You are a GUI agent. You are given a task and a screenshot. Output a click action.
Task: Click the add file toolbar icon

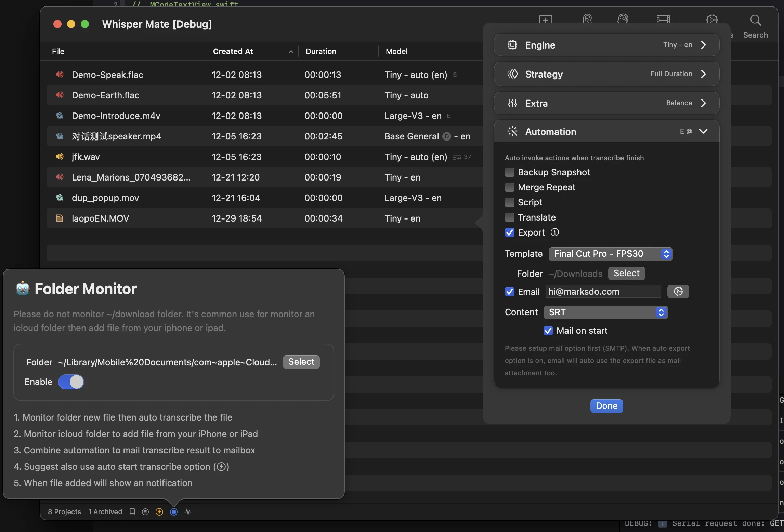(x=546, y=19)
